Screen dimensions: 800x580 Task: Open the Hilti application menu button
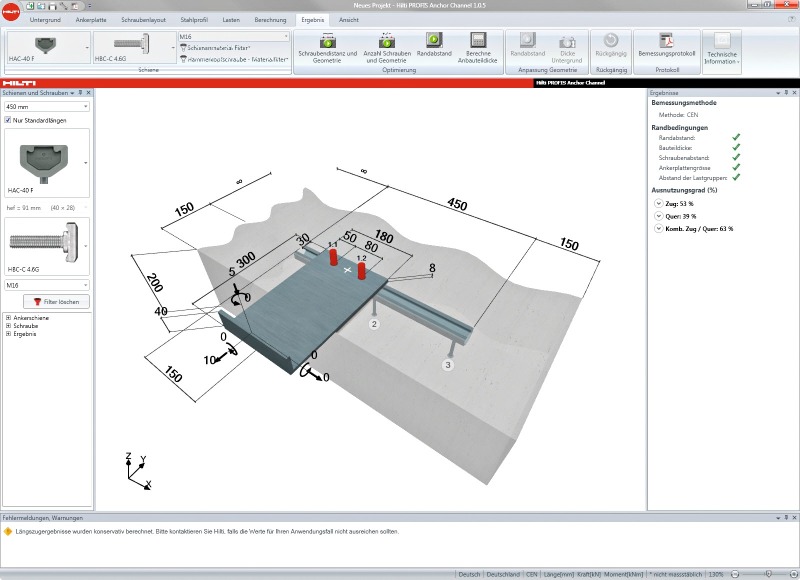click(x=10, y=12)
